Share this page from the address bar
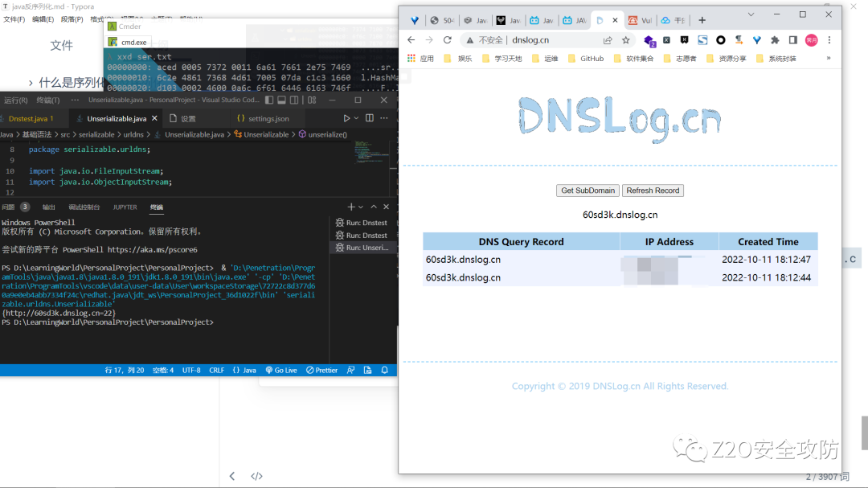The height and width of the screenshot is (488, 868). (x=608, y=40)
